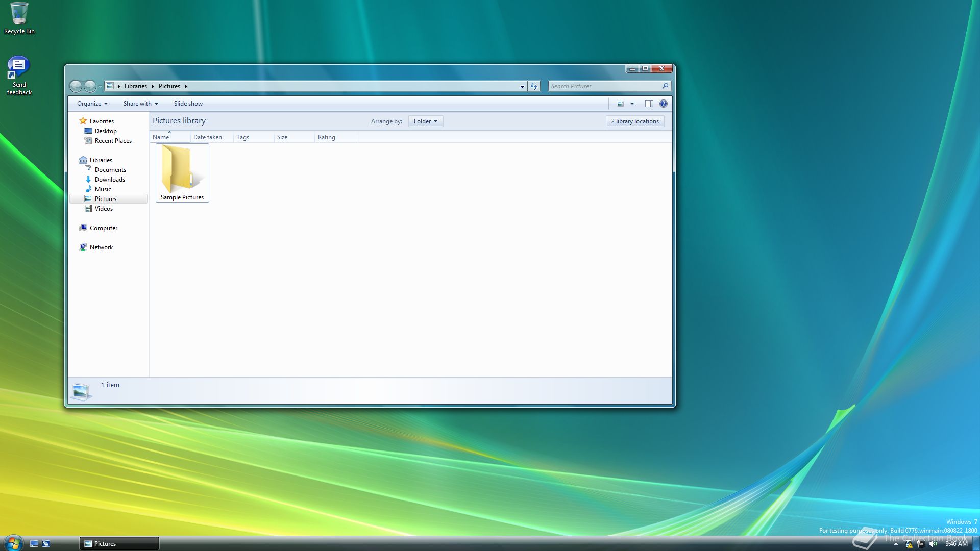This screenshot has height=551, width=980.
Task: Open the Start menu orb
Action: click(13, 543)
